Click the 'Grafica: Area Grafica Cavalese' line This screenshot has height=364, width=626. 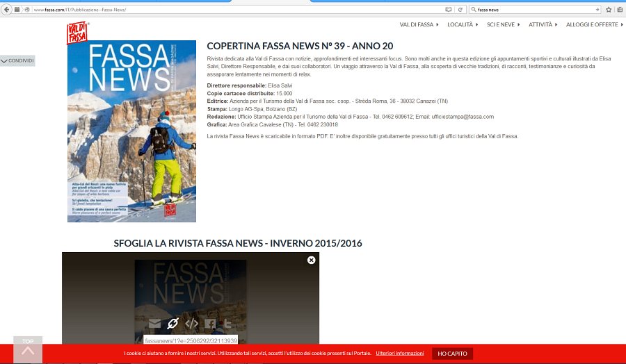tap(272, 124)
